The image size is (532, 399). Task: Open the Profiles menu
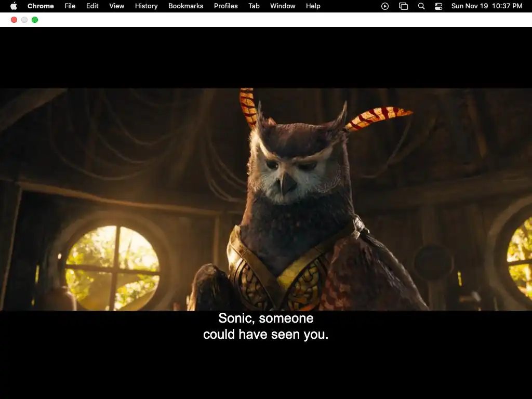225,6
